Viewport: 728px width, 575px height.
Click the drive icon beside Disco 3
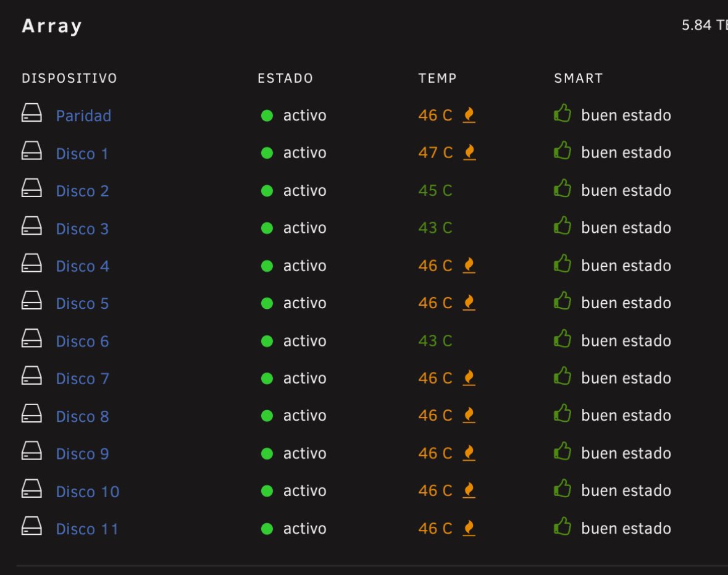(x=31, y=225)
